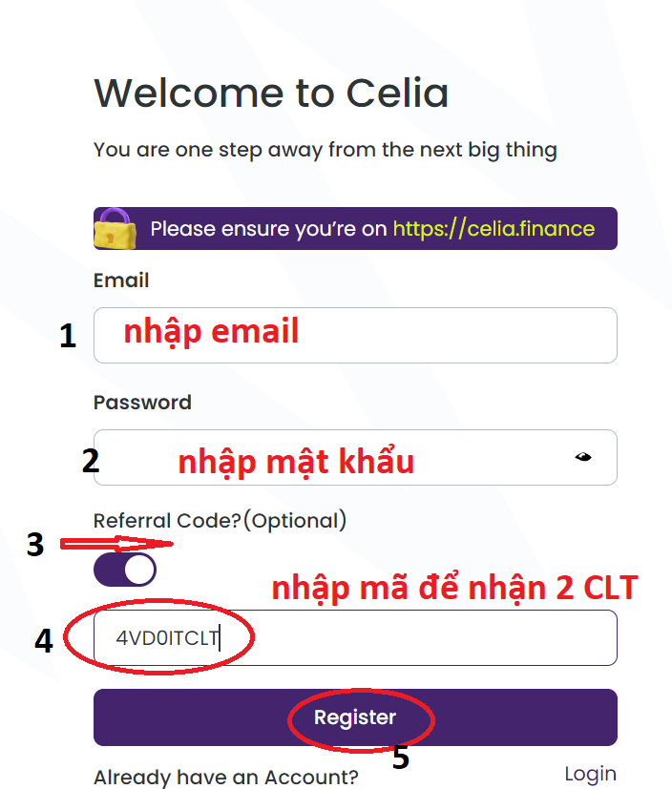672x789 pixels.
Task: Disable the Referral Code toggle switch
Action: (x=125, y=570)
